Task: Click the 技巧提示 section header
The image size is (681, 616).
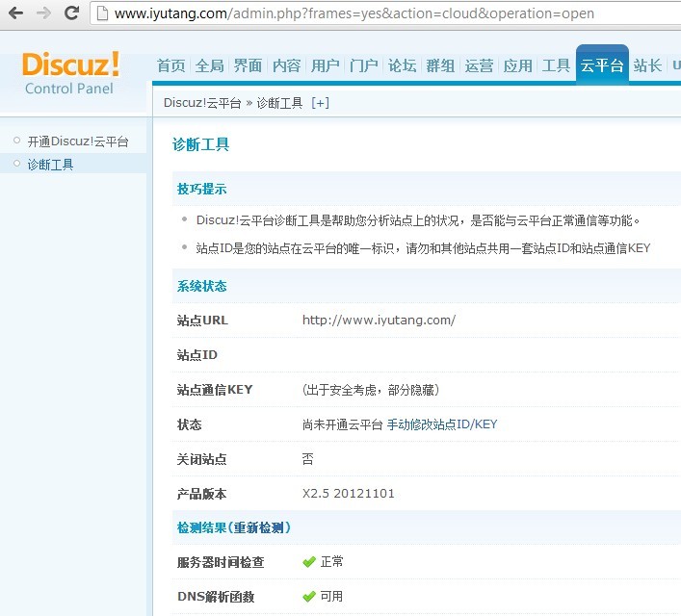Action: 201,189
